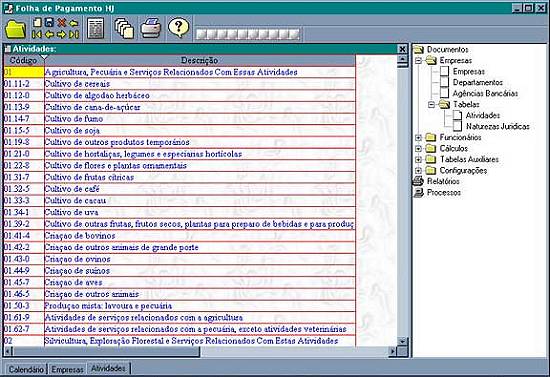This screenshot has width=550, height=377.
Task: Click the undo curved arrow icon
Action: pos(74,23)
